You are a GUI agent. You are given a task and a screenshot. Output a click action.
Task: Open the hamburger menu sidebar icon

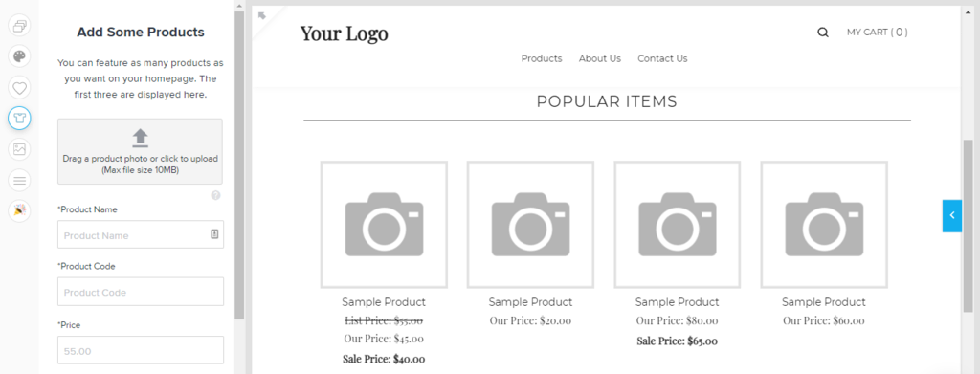(19, 181)
